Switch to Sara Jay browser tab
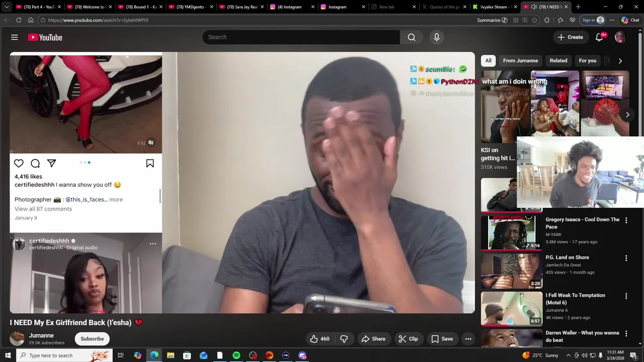The height and width of the screenshot is (362, 644). coord(241,7)
